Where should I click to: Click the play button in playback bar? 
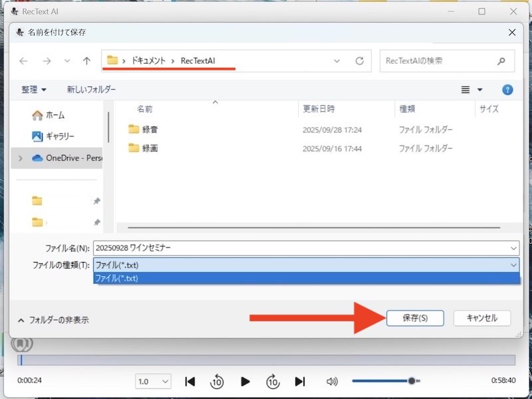click(245, 381)
